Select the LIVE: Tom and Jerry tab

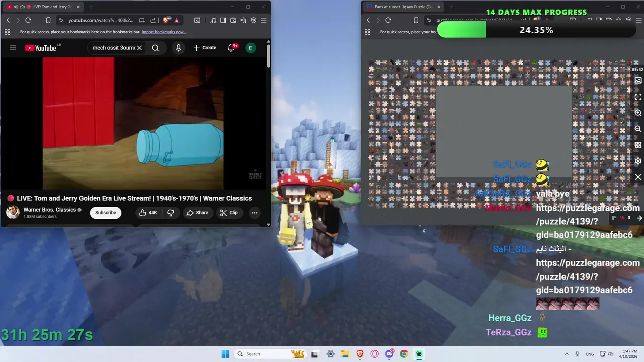pyautogui.click(x=43, y=7)
